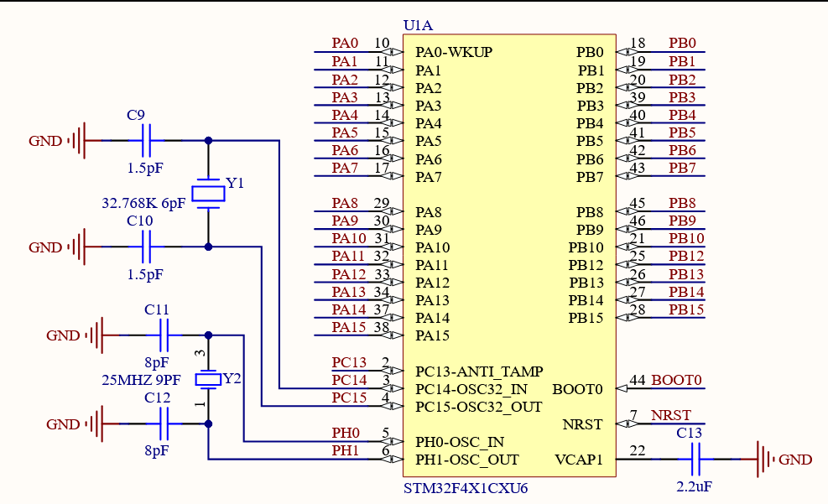The image size is (828, 504).
Task: Click the C13 capacitor on VCAP1
Action: pos(696,460)
